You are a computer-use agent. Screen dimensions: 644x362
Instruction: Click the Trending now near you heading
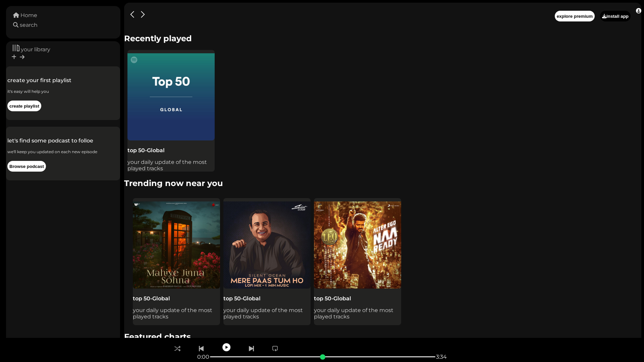173,183
